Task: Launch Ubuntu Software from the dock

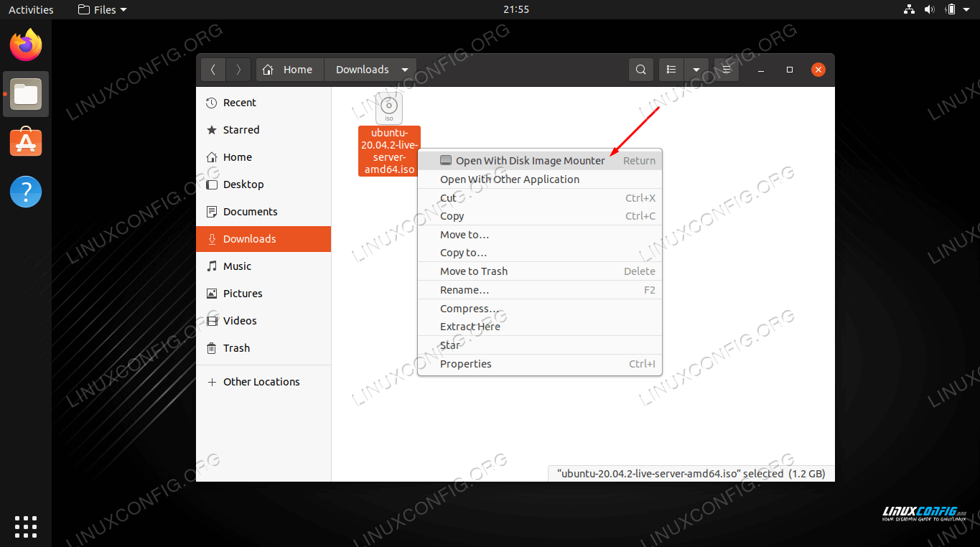Action: coord(26,143)
